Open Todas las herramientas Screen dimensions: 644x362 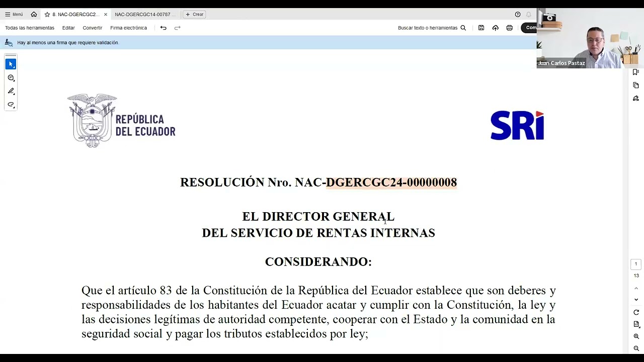30,28
